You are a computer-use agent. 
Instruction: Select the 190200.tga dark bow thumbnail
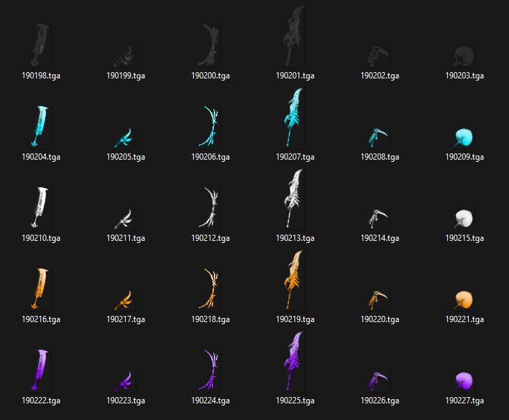click(x=210, y=45)
